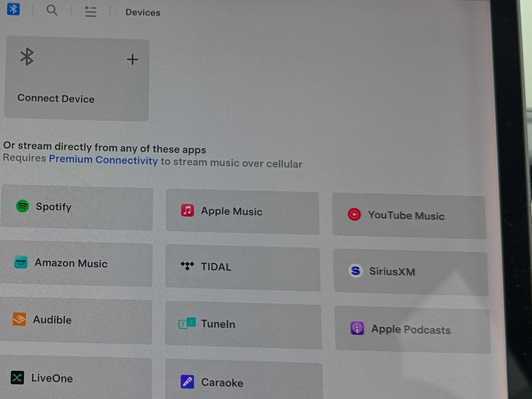Select the TIDAL label
The image size is (532, 399).
click(x=216, y=267)
